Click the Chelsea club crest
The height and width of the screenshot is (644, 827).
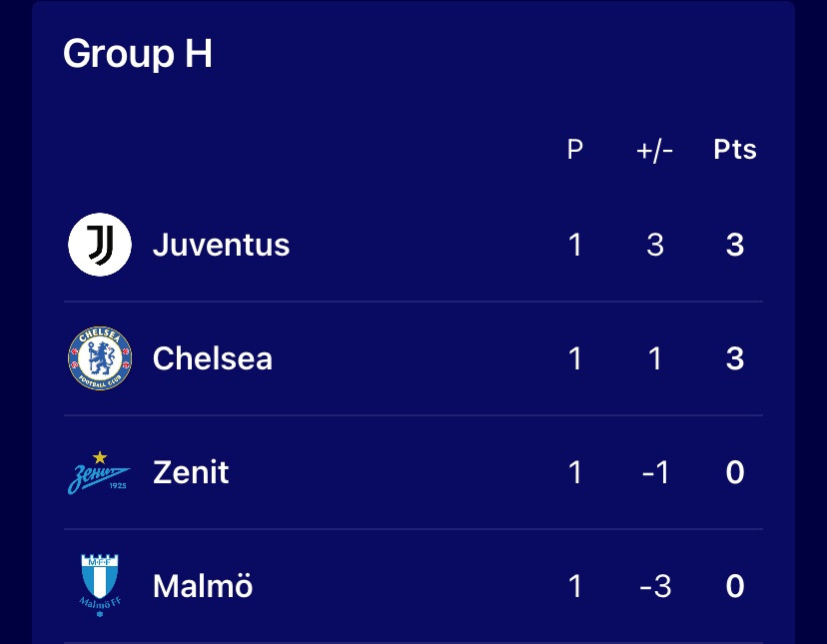[x=100, y=358]
